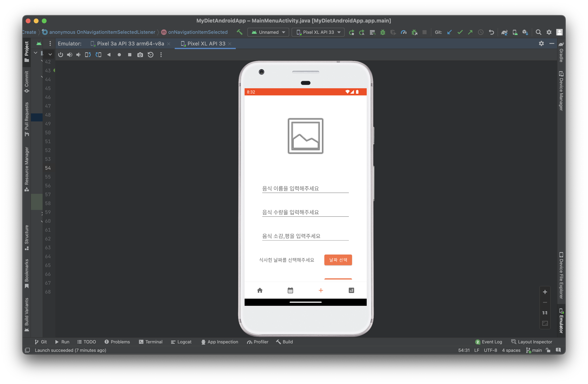Open the Profiler from the toolbar
This screenshot has width=588, height=384.
pyautogui.click(x=404, y=32)
